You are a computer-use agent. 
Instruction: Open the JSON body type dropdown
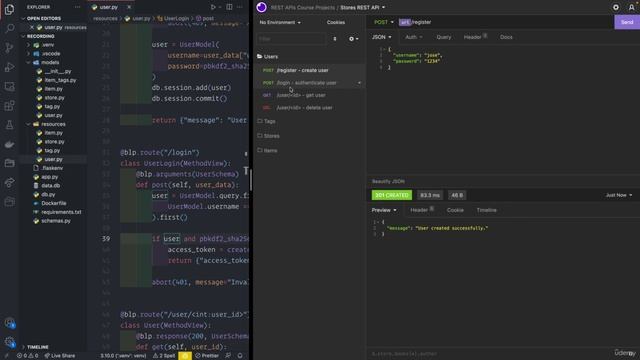coord(381,37)
